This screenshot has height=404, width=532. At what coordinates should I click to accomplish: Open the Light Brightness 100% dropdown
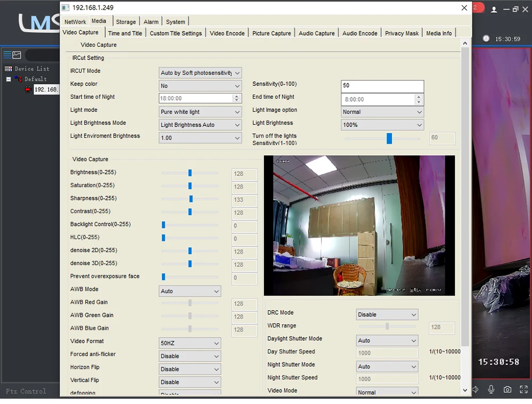tap(383, 125)
